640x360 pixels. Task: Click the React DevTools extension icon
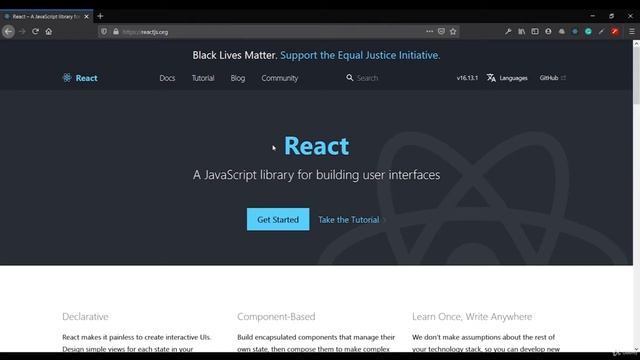click(575, 31)
